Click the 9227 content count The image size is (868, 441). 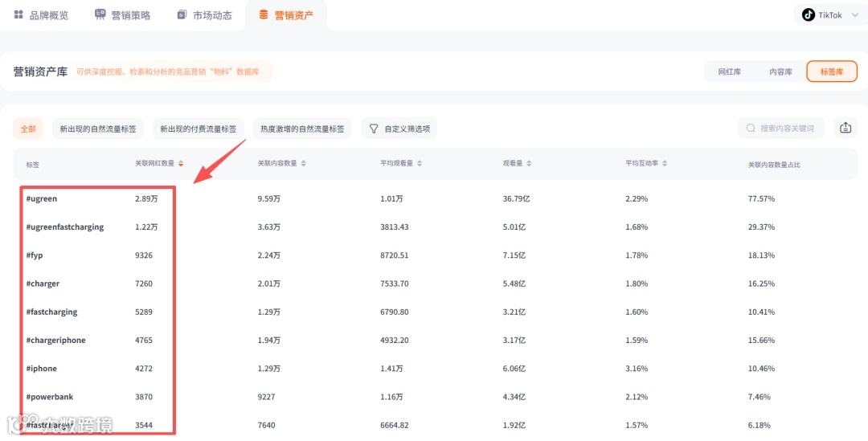[x=266, y=397]
